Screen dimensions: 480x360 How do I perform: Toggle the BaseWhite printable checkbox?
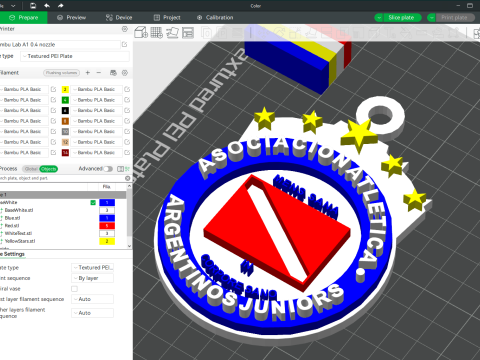click(93, 202)
